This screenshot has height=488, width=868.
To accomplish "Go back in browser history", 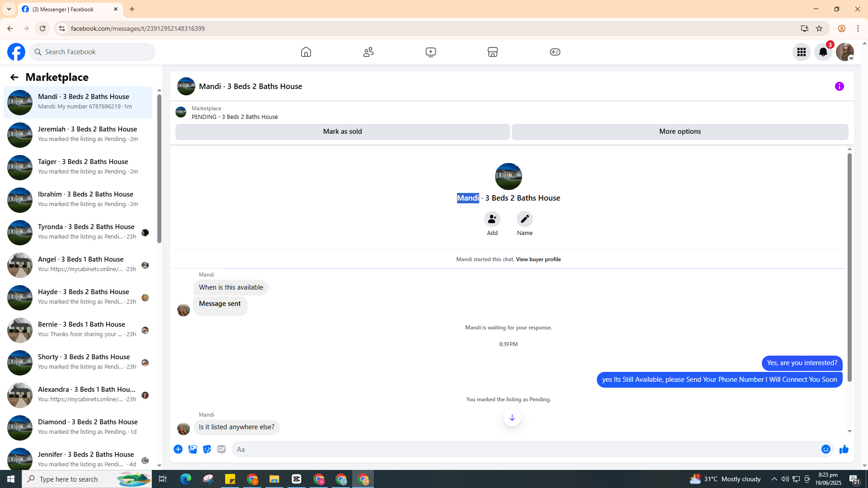I will (x=10, y=28).
